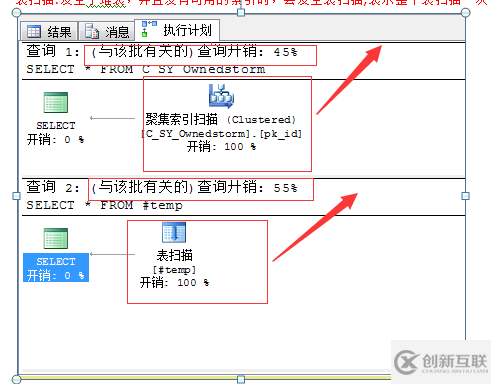Click the SELECT * FROM #temp statement

(x=105, y=205)
